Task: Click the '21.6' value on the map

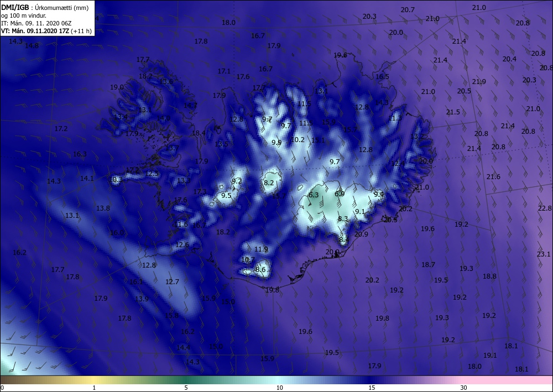Action: coord(493,176)
